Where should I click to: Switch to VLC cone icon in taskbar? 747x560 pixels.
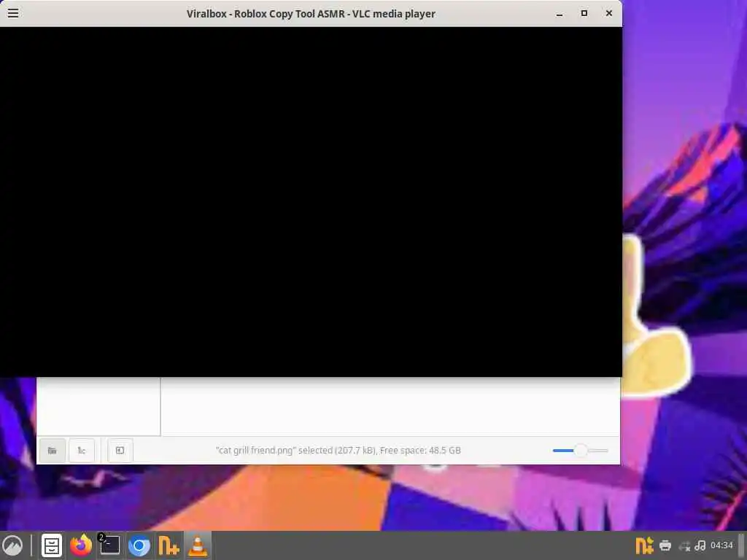tap(197, 545)
